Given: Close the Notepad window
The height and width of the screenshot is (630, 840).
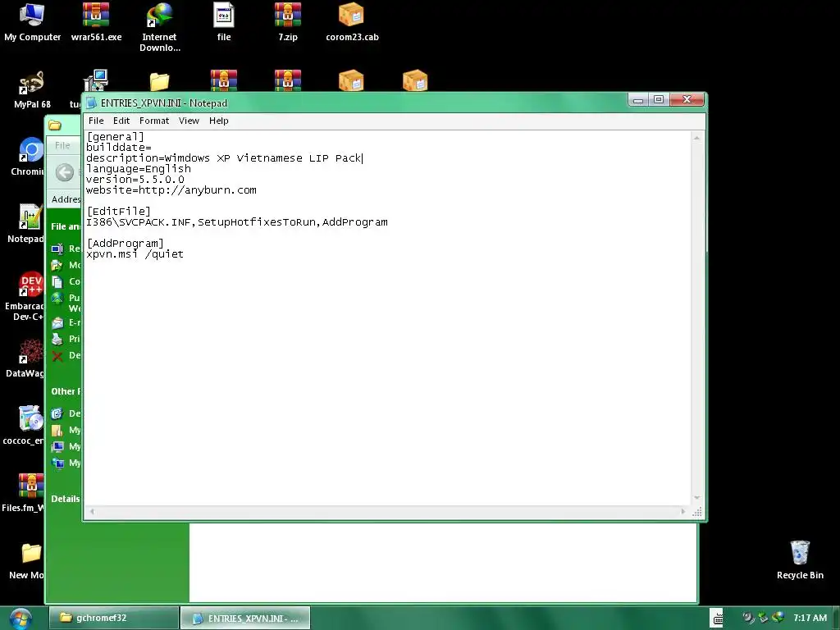Looking at the screenshot, I should [x=687, y=99].
